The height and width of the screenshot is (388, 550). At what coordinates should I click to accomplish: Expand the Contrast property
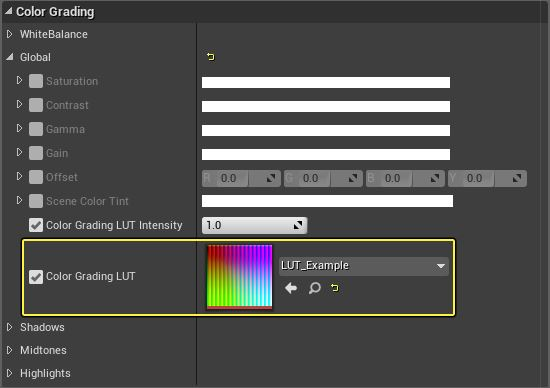click(19, 104)
